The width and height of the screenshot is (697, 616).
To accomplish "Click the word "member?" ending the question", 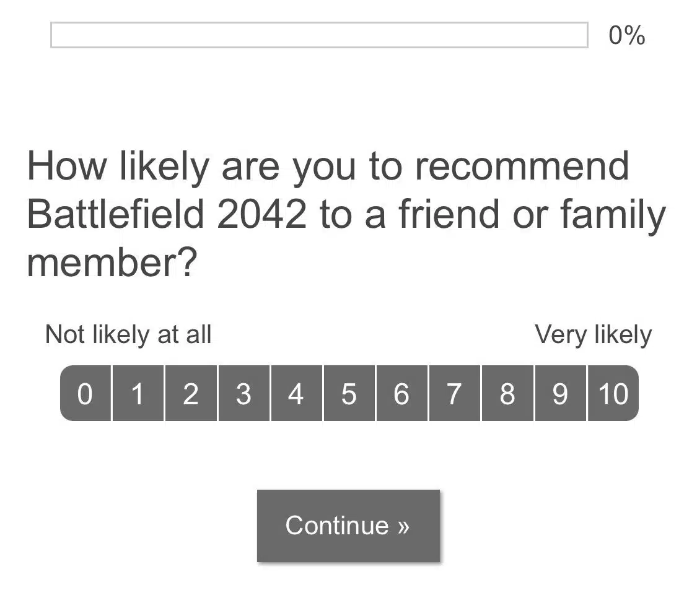I will pos(112,262).
